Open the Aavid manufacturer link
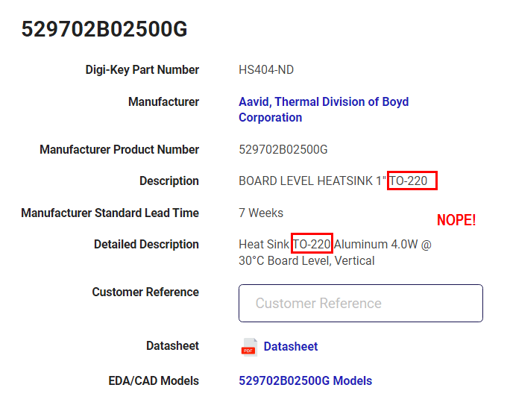Screen dimensions: 510x420 coord(324,110)
